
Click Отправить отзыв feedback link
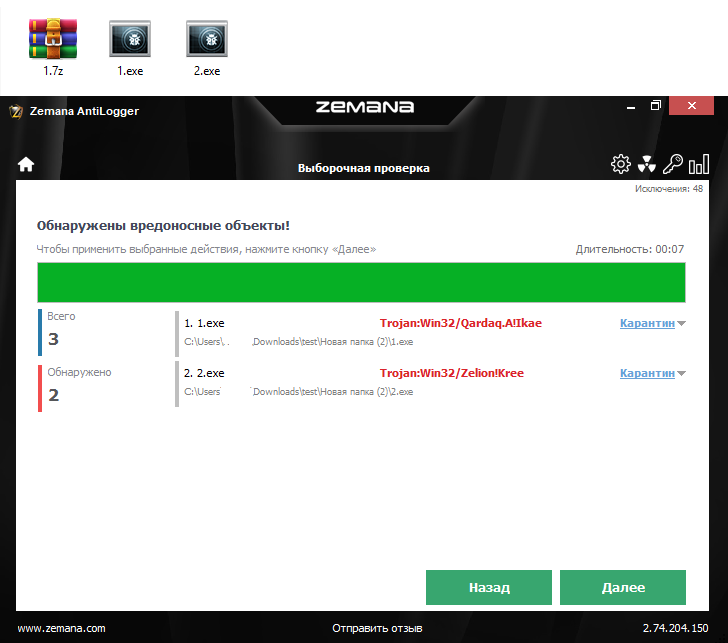point(377,628)
